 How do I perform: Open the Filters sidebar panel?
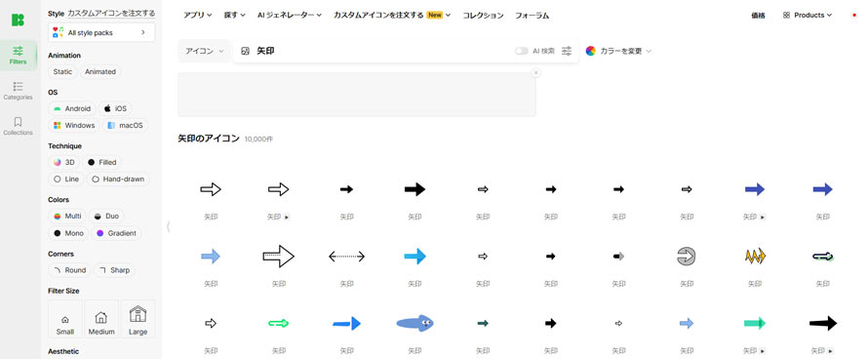click(x=19, y=55)
